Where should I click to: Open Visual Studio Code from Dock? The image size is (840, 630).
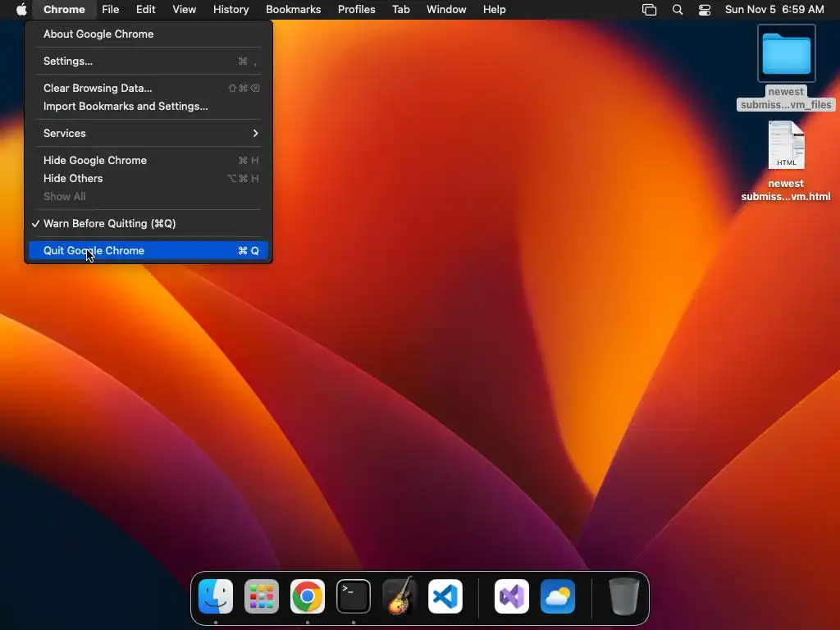(x=445, y=596)
